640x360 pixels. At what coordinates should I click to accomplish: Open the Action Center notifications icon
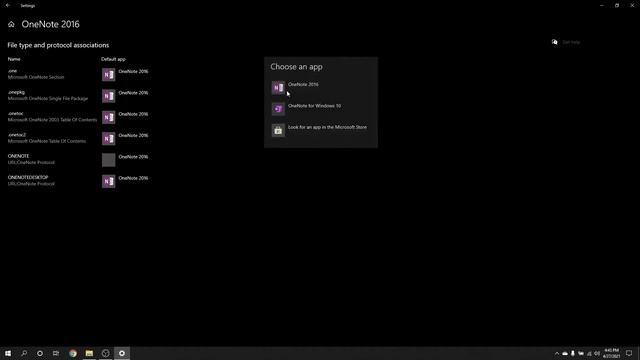click(629, 353)
